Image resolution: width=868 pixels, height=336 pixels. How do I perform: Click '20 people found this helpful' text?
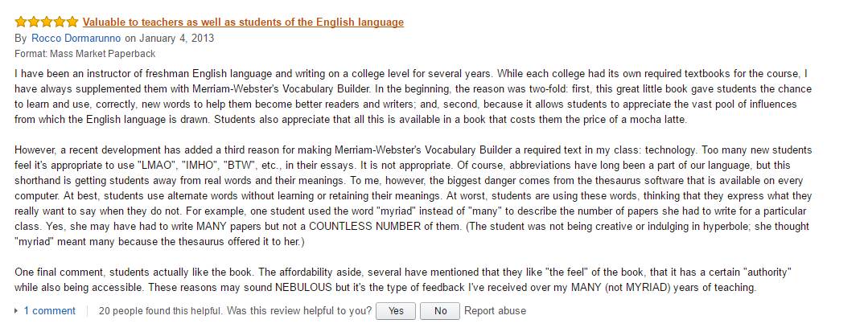pyautogui.click(x=161, y=311)
